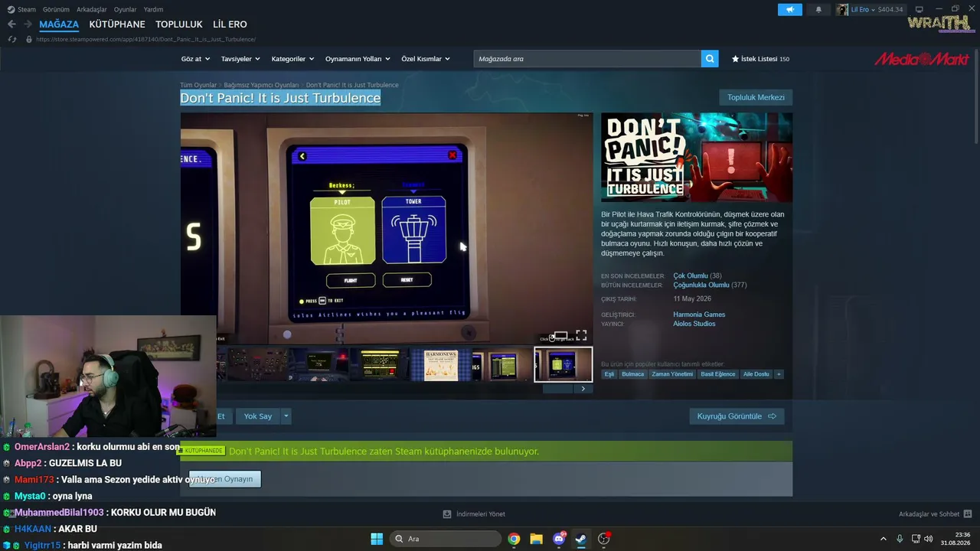
Task: Enter Big Picture mode via monitor icon
Action: [920, 9]
